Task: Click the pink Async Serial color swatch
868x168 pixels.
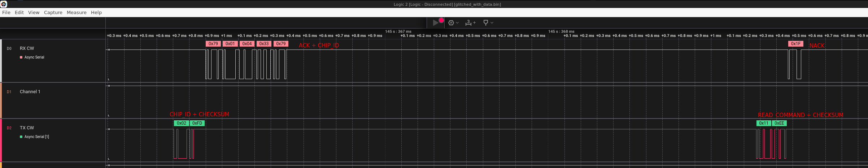Action: coord(21,57)
